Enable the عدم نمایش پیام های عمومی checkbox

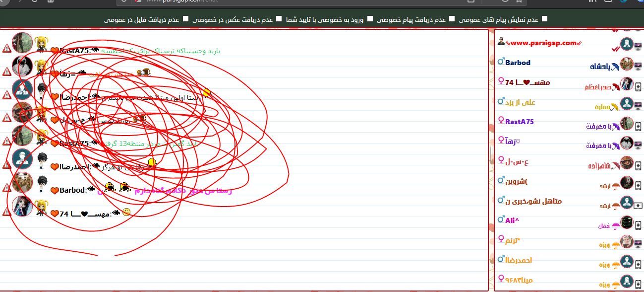click(x=545, y=19)
